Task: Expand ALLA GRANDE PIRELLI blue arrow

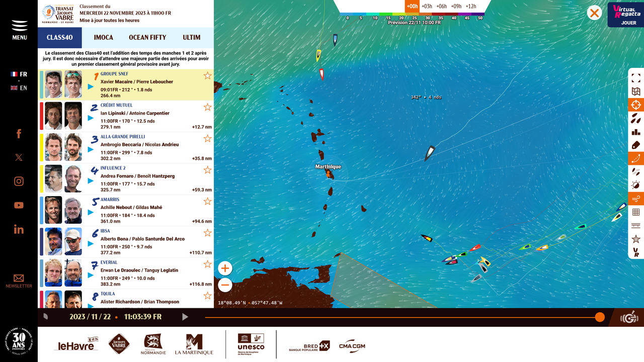Action: pos(91,149)
